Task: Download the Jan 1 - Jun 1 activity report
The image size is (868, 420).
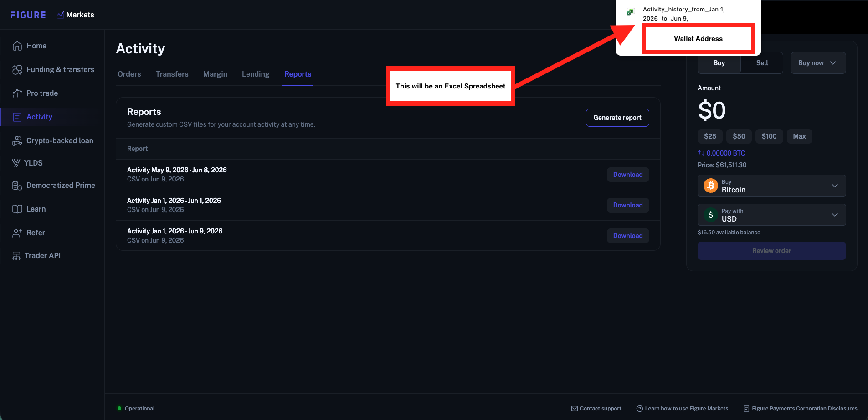Action: point(628,205)
